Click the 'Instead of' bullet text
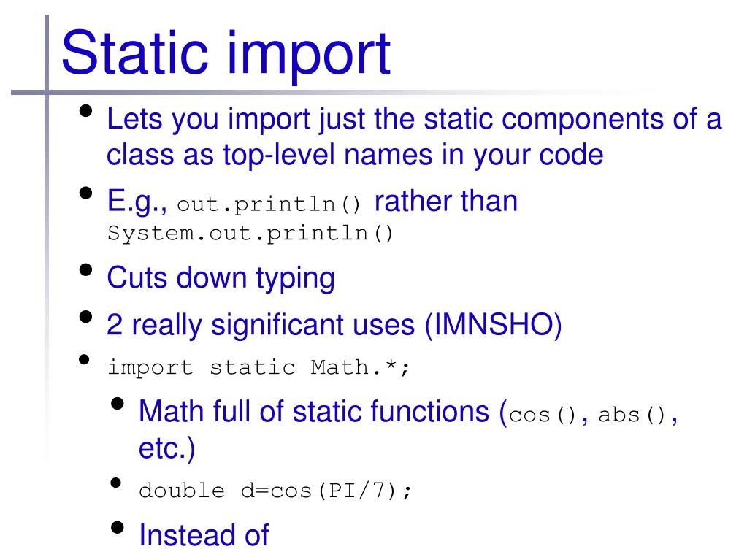747x560 pixels. point(204,534)
